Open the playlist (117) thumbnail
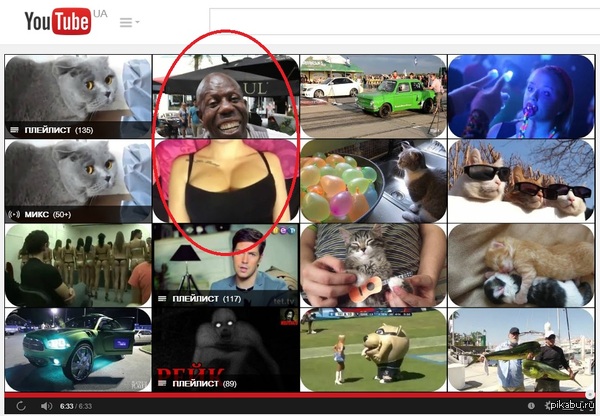 [x=225, y=265]
